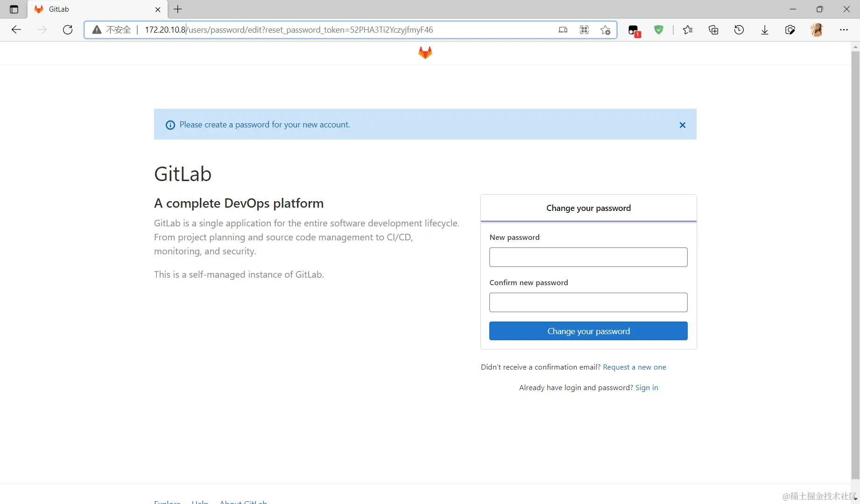
Task: Click the address bar URL
Action: click(x=289, y=30)
